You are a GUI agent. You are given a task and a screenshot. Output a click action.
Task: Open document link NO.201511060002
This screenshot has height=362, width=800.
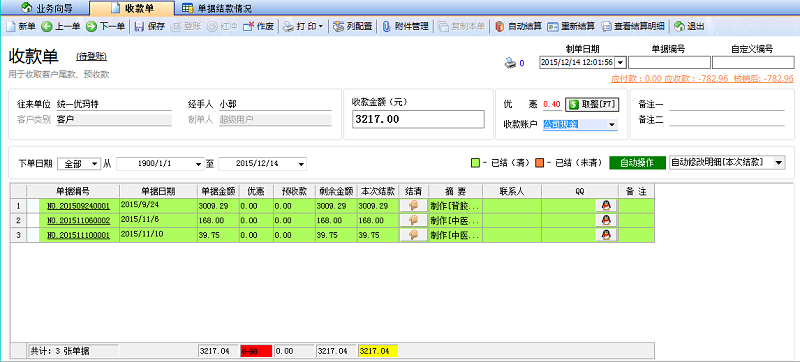(x=78, y=220)
